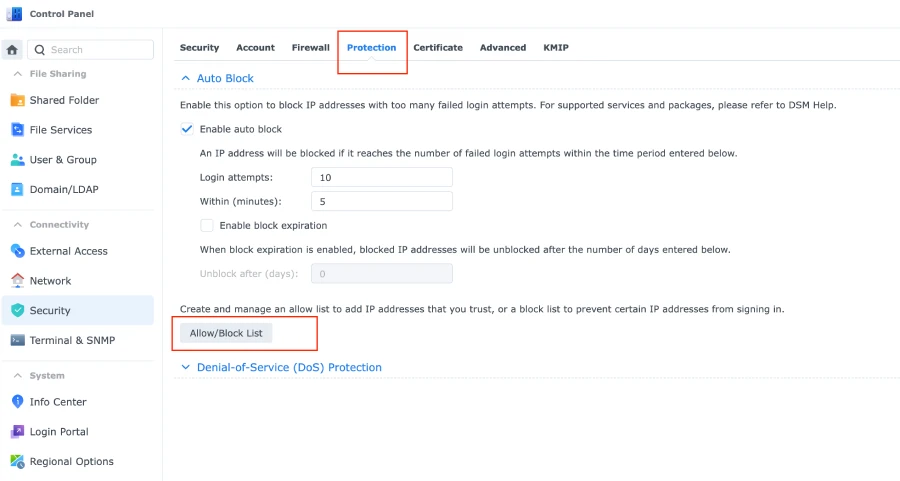Open the Domain/LDAP icon entry

[x=17, y=189]
